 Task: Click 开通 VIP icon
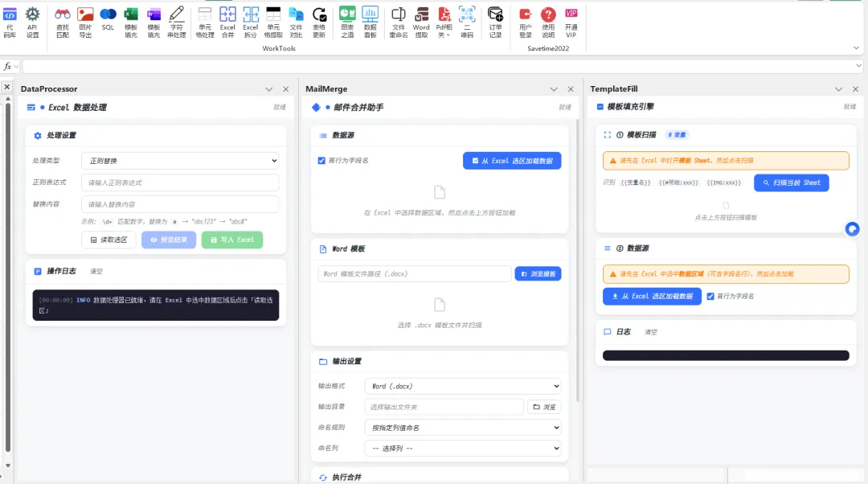coord(571,23)
